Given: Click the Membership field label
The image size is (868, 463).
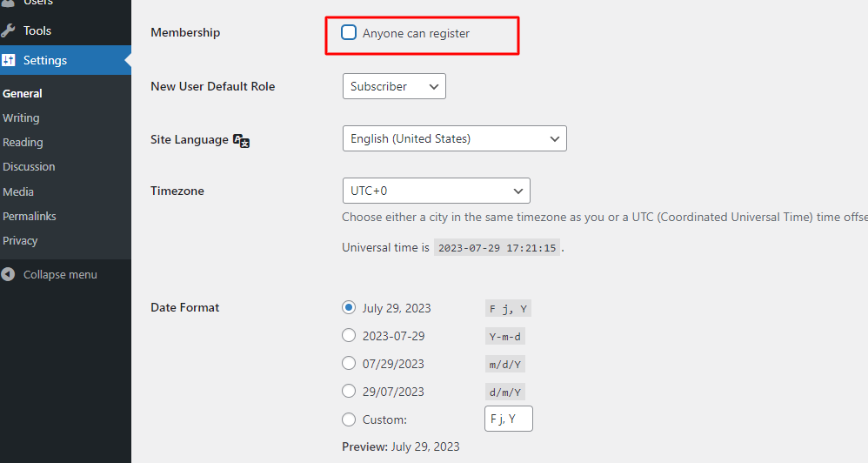Looking at the screenshot, I should pyautogui.click(x=185, y=32).
